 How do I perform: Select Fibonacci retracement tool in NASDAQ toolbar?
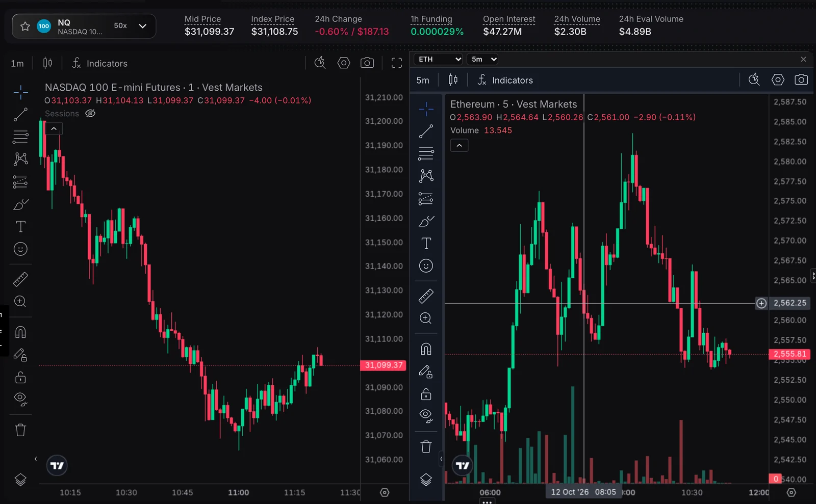pyautogui.click(x=20, y=137)
